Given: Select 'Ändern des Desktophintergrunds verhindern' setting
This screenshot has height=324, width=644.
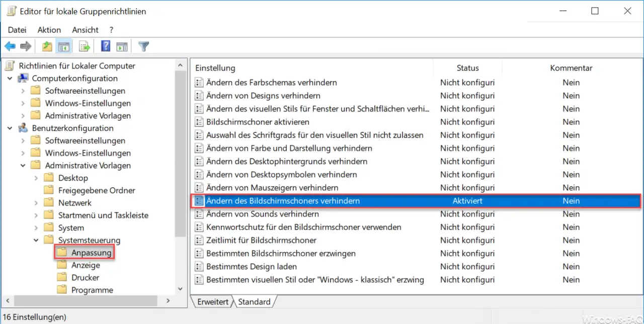Looking at the screenshot, I should pyautogui.click(x=287, y=161).
